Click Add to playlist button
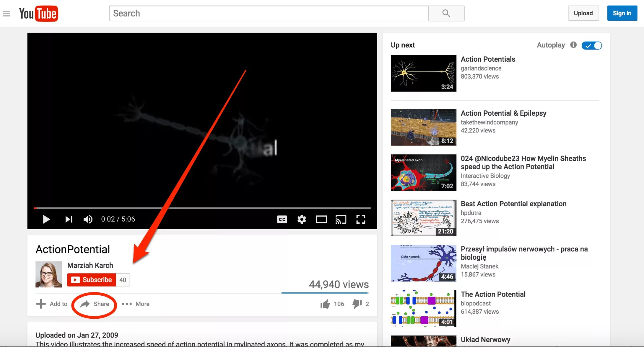The height and width of the screenshot is (347, 644). (51, 304)
